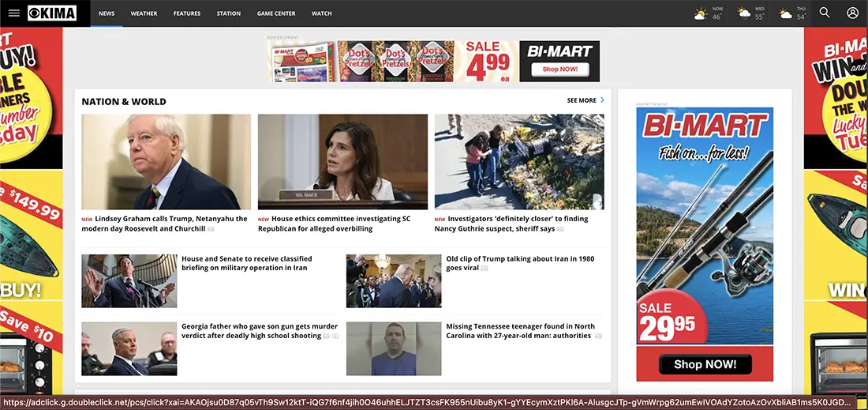Click the gallery icon after Graham headline
This screenshot has height=410, width=868.
click(x=211, y=229)
